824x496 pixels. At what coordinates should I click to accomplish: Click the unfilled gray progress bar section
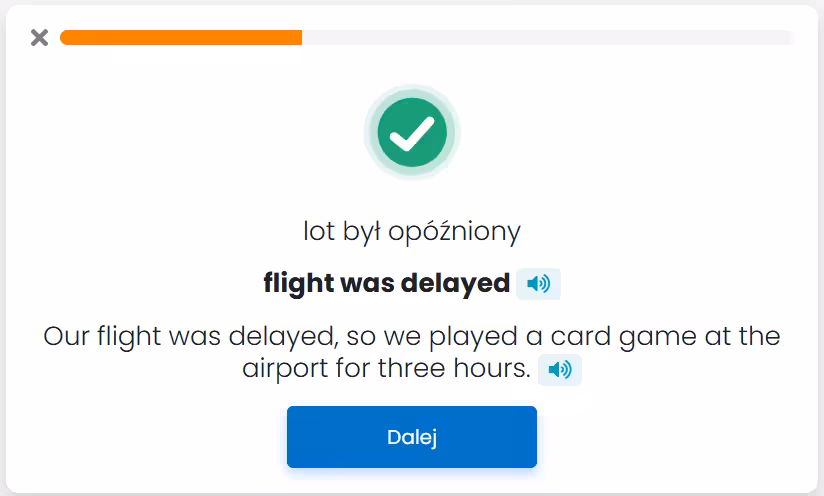[x=548, y=38]
